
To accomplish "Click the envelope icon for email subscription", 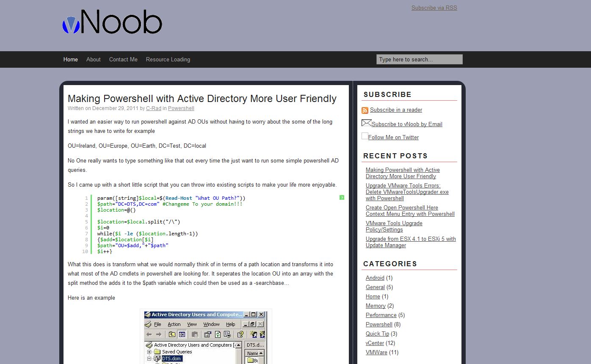I will click(366, 123).
